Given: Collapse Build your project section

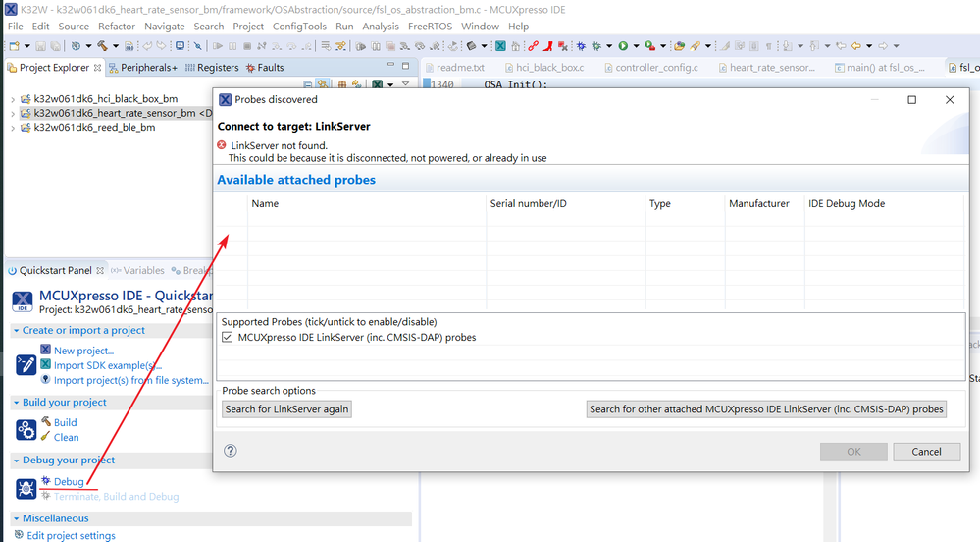Looking at the screenshot, I should [17, 403].
